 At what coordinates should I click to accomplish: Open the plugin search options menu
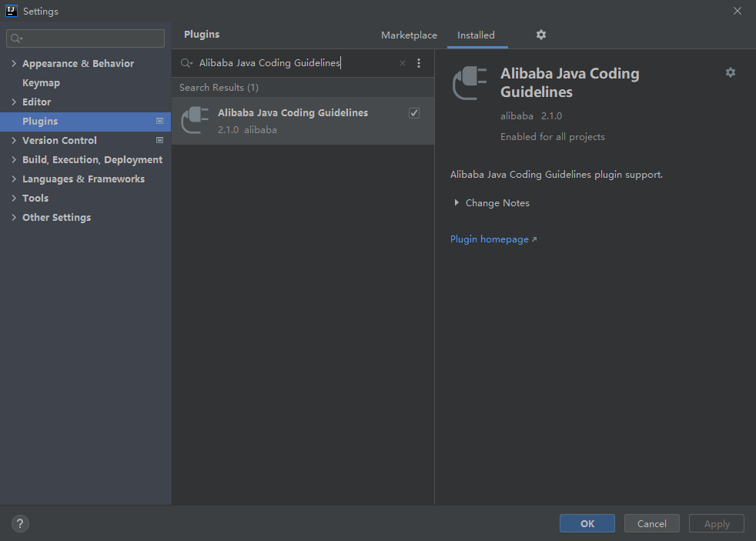click(x=419, y=63)
